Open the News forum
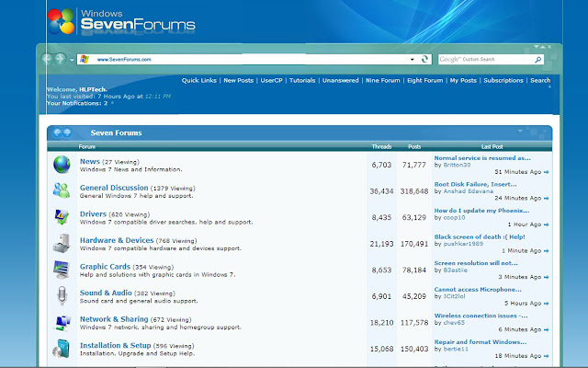Image resolution: width=588 pixels, height=368 pixels. [x=90, y=162]
